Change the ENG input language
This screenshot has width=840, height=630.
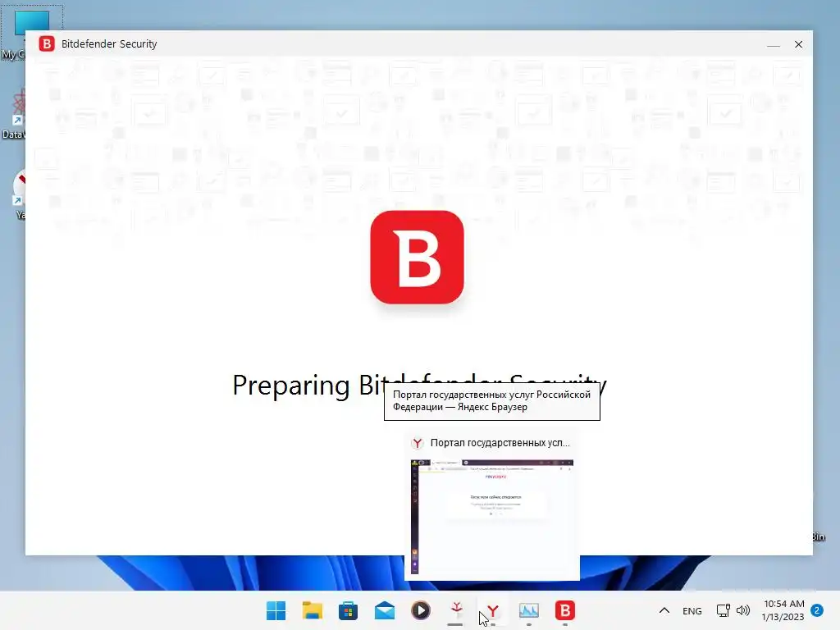[692, 610]
